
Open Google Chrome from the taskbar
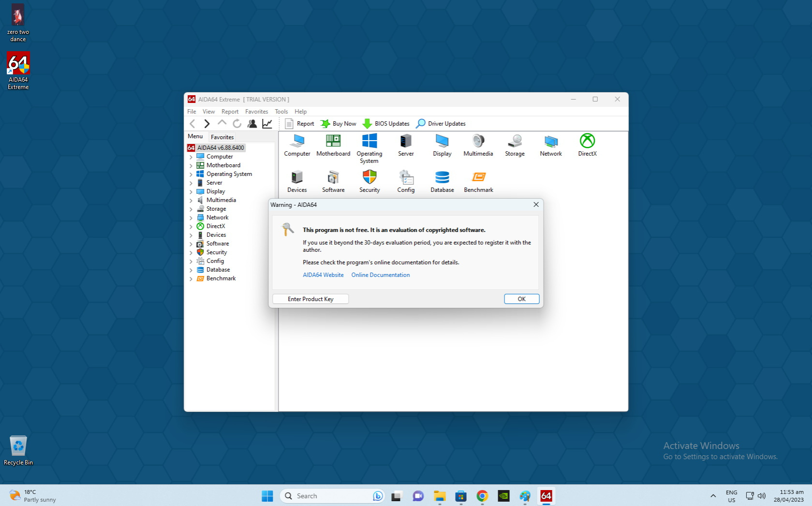[x=482, y=496]
